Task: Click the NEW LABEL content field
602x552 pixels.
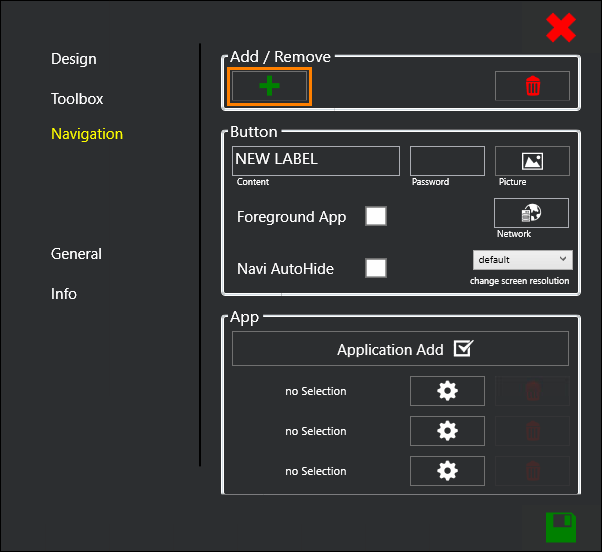Action: pyautogui.click(x=315, y=160)
